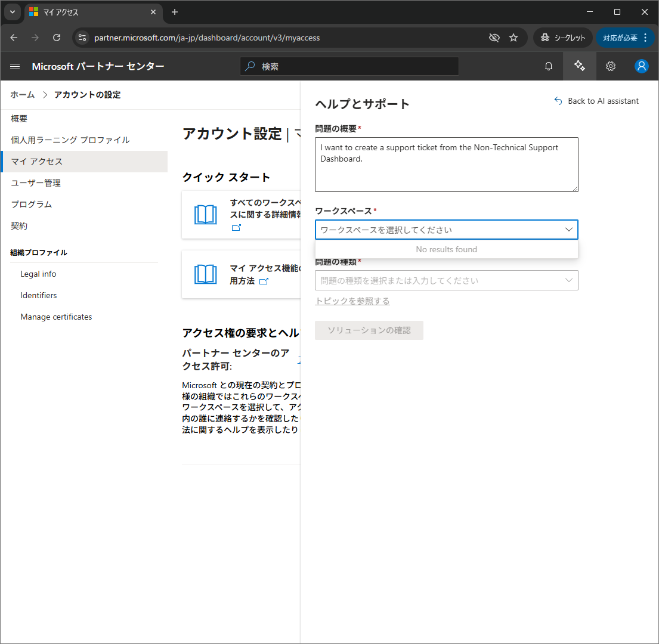Open the 問題の種類 combo box
This screenshot has height=644, width=659.
point(446,280)
